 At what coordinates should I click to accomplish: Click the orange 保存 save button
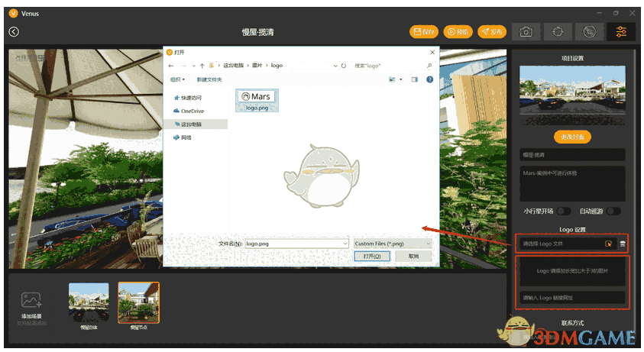[424, 31]
